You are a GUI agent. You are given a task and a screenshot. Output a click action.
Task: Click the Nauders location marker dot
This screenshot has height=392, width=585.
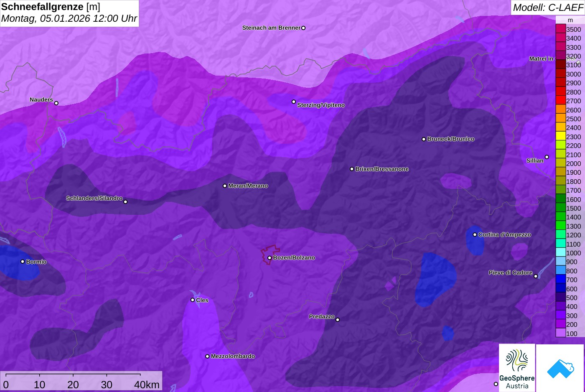pyautogui.click(x=56, y=103)
